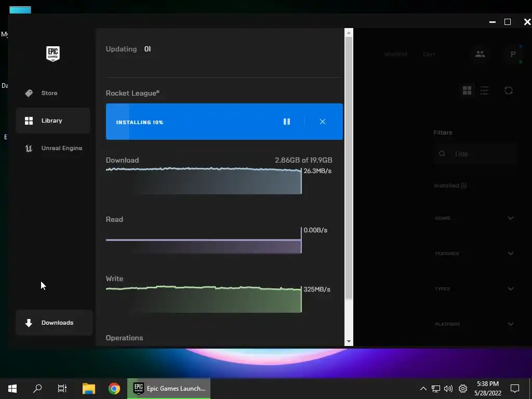This screenshot has height=399, width=532.
Task: Click the search magnifier in filters
Action: click(x=442, y=154)
